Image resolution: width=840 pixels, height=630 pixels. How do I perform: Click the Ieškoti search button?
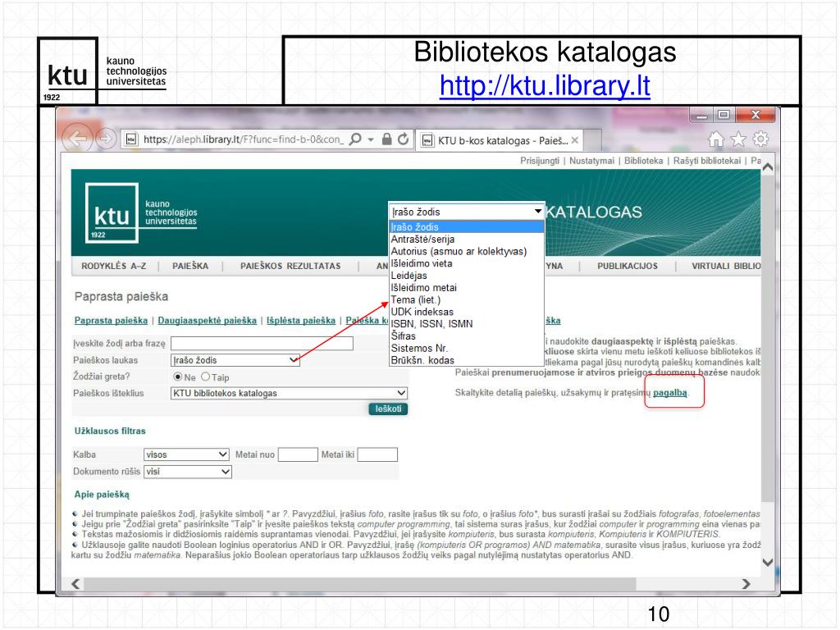388,409
